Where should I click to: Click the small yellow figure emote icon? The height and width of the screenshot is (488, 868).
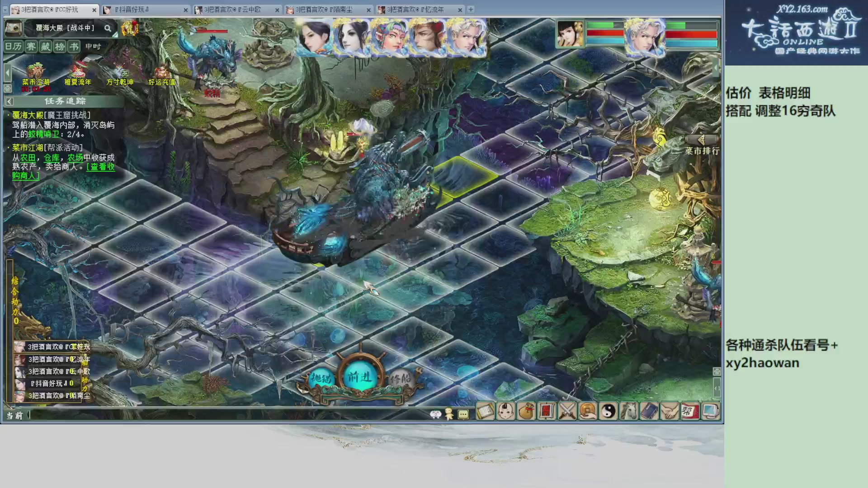[x=449, y=413]
